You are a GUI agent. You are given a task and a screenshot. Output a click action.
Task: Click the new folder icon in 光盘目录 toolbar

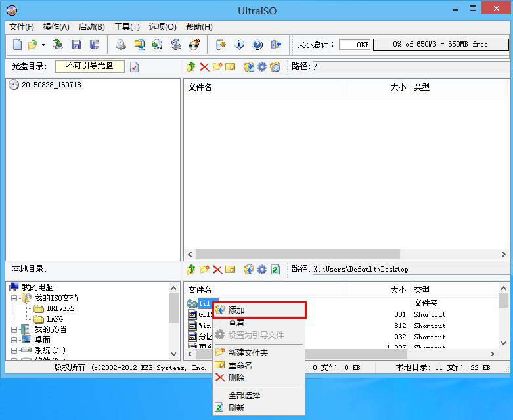(x=217, y=67)
